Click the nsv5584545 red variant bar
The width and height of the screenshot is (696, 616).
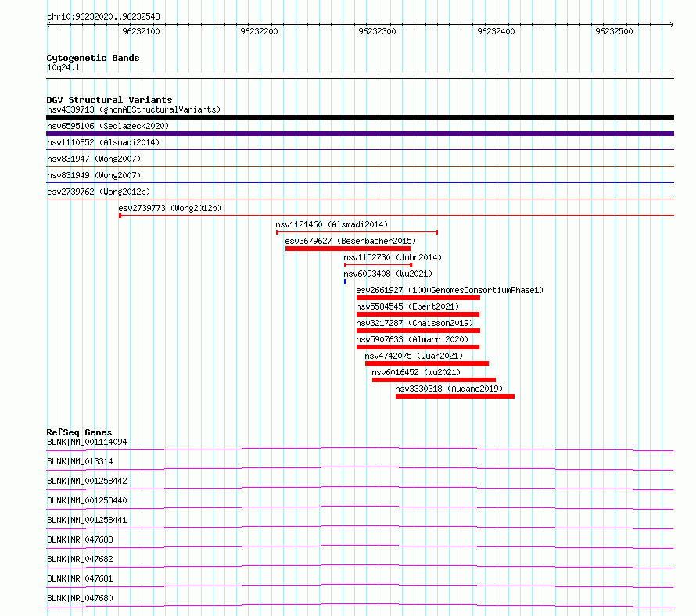pyautogui.click(x=418, y=314)
